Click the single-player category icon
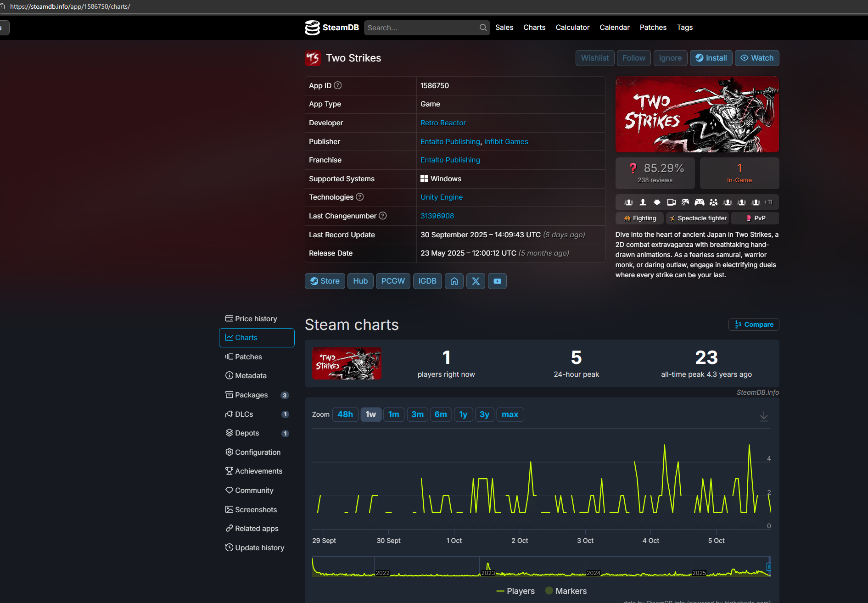Image resolution: width=868 pixels, height=603 pixels. click(643, 202)
